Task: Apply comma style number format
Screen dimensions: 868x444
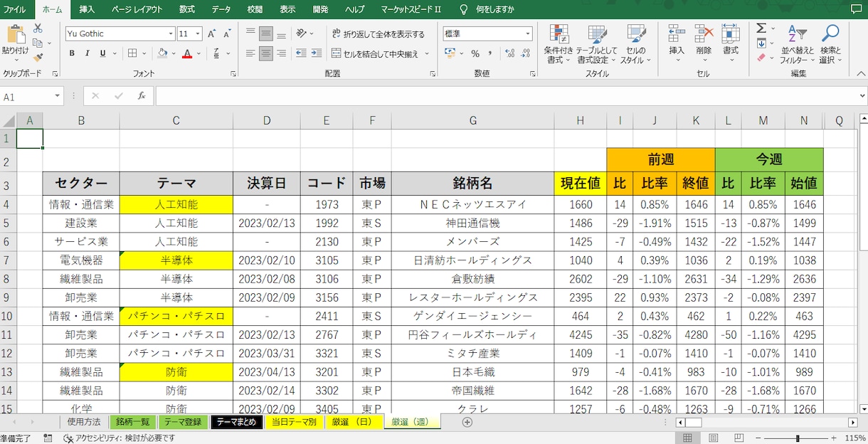Action: pyautogui.click(x=491, y=53)
